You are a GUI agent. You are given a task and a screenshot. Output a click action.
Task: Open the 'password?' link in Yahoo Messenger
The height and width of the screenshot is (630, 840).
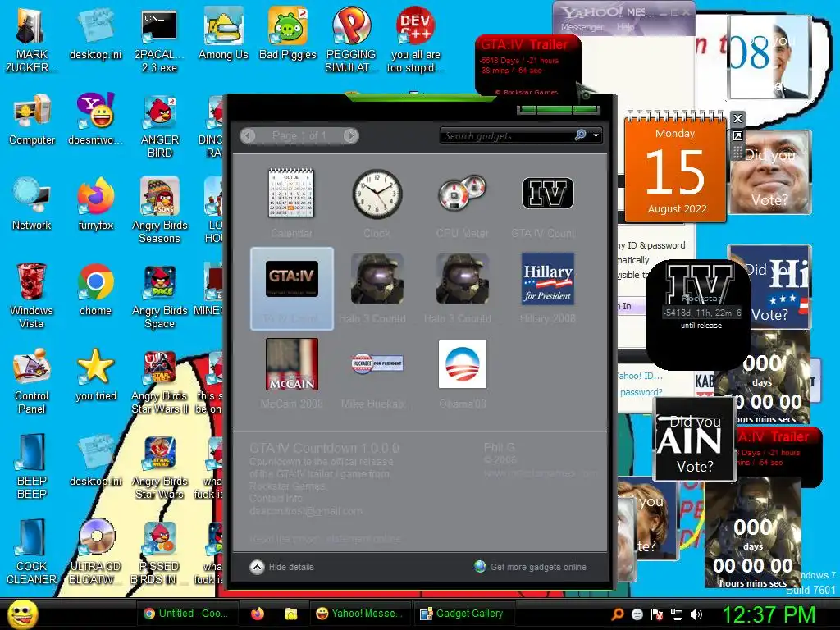click(641, 392)
